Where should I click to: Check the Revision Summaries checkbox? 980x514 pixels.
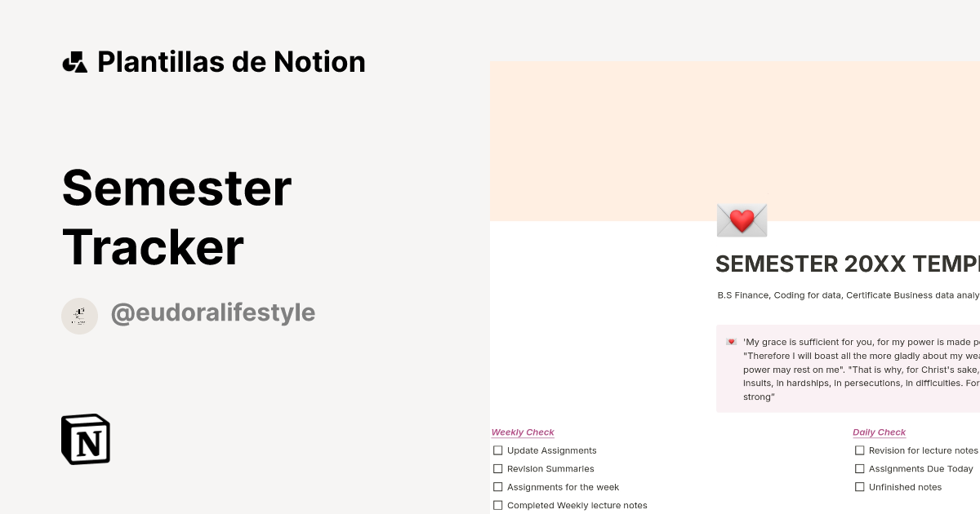point(498,468)
